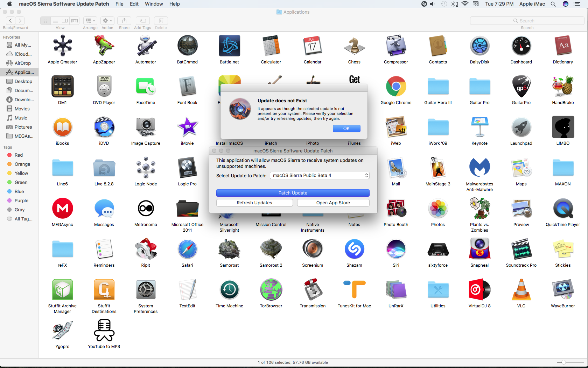
Task: Select the Red tag in sidebar
Action: (19, 155)
